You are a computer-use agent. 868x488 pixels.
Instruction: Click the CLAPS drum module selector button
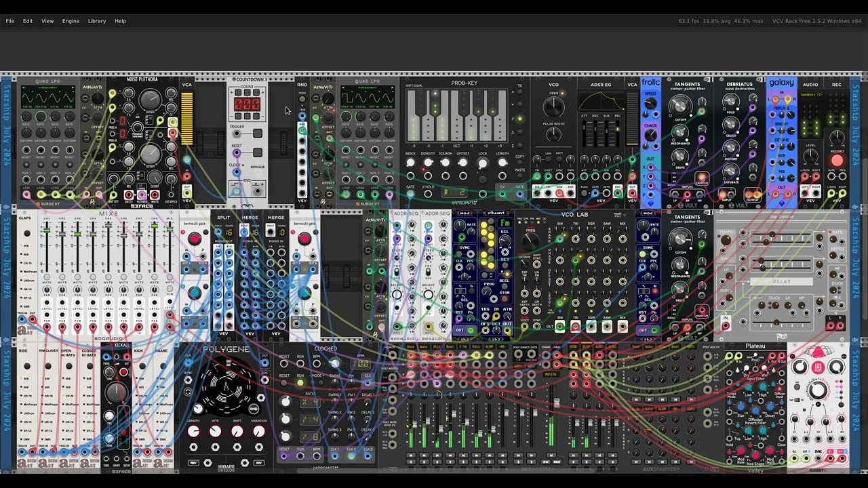(26, 234)
